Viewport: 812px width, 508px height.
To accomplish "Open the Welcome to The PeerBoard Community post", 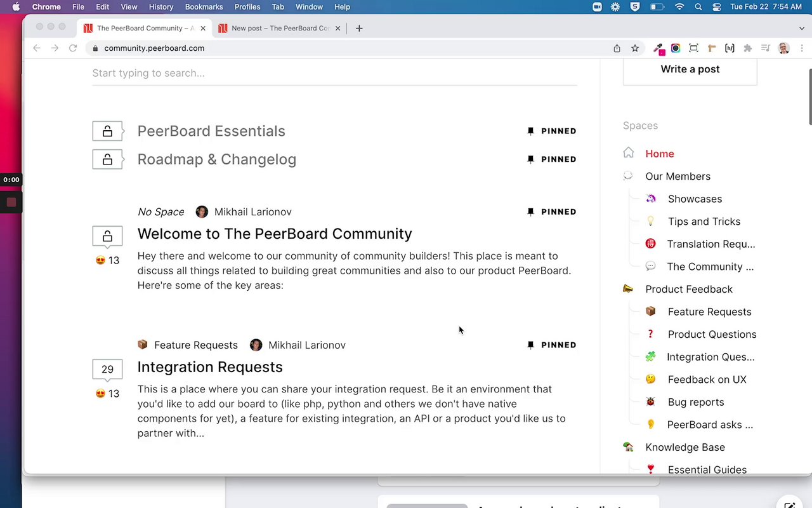I will click(x=275, y=234).
